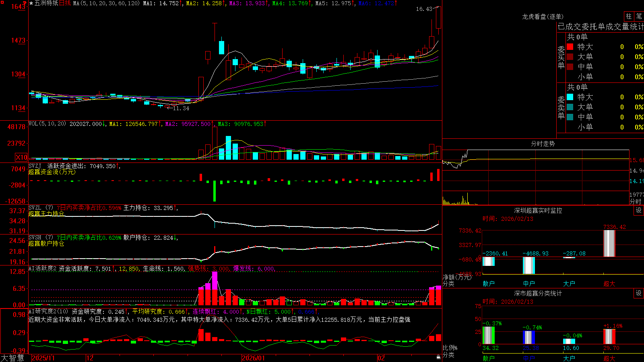Click teal 中单 sell-order swatch
The height and width of the screenshot is (362, 644).
coord(570,117)
